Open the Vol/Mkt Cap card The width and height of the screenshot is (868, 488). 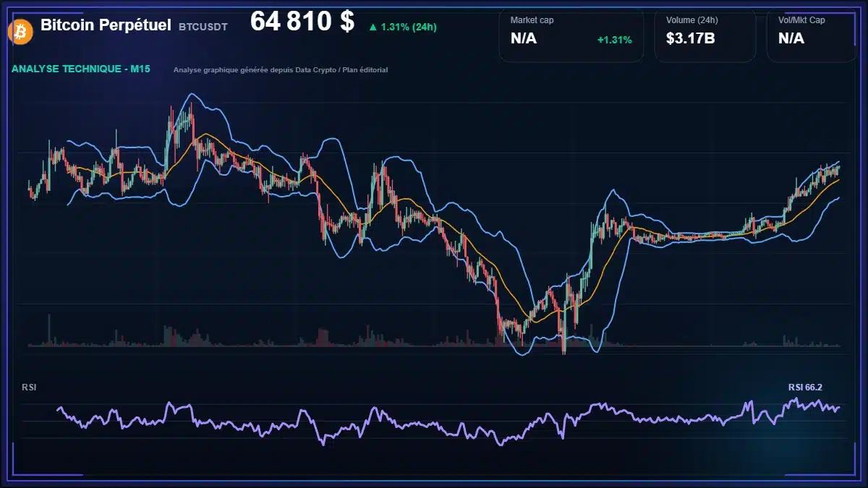pyautogui.click(x=812, y=35)
